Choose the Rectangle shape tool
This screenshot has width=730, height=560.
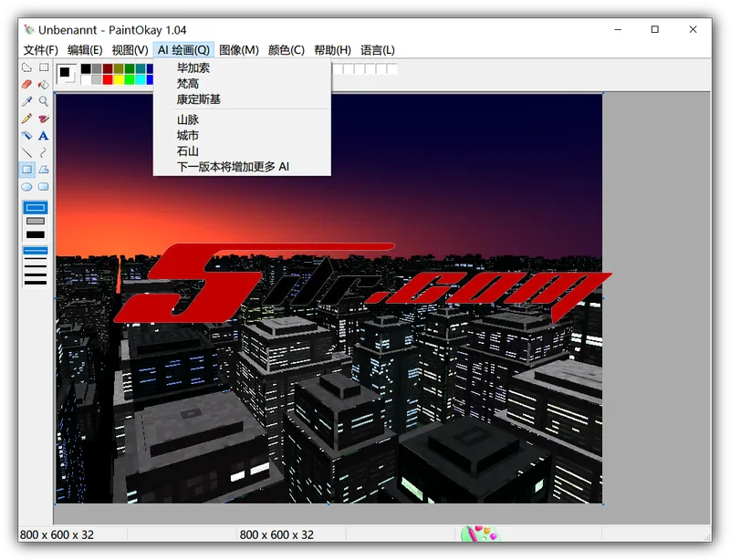click(26, 170)
